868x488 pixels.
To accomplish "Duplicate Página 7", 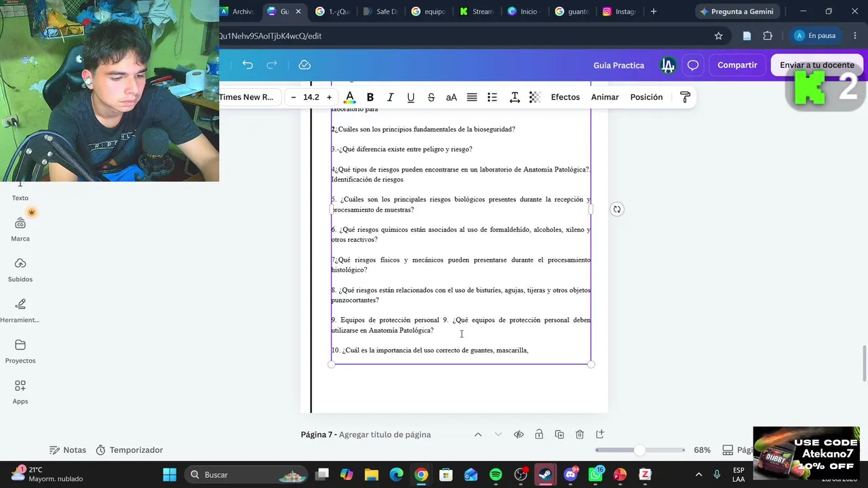I will (x=559, y=434).
